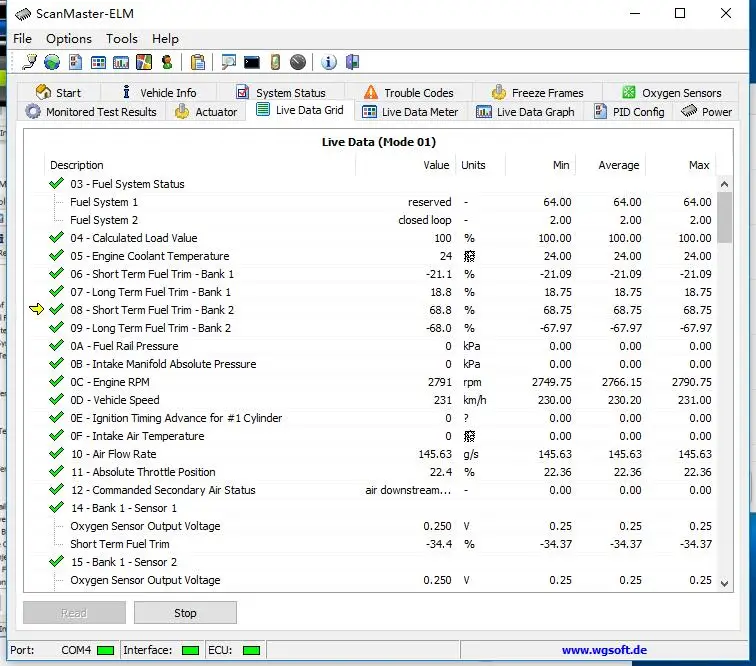The width and height of the screenshot is (756, 666).
Task: Switch to the Actuator tab
Action: pos(206,112)
